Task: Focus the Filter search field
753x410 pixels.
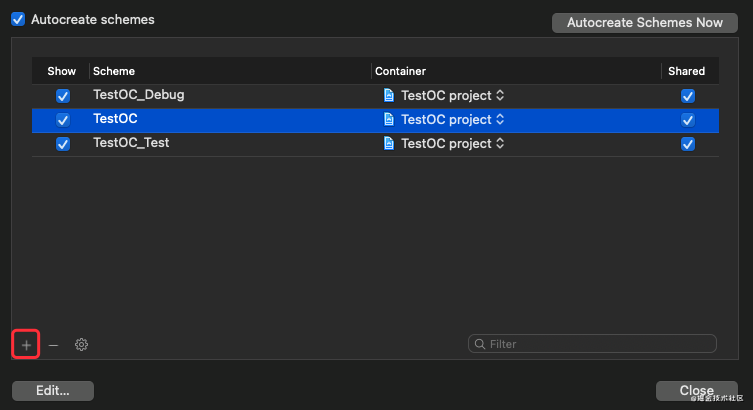Action: pos(592,344)
